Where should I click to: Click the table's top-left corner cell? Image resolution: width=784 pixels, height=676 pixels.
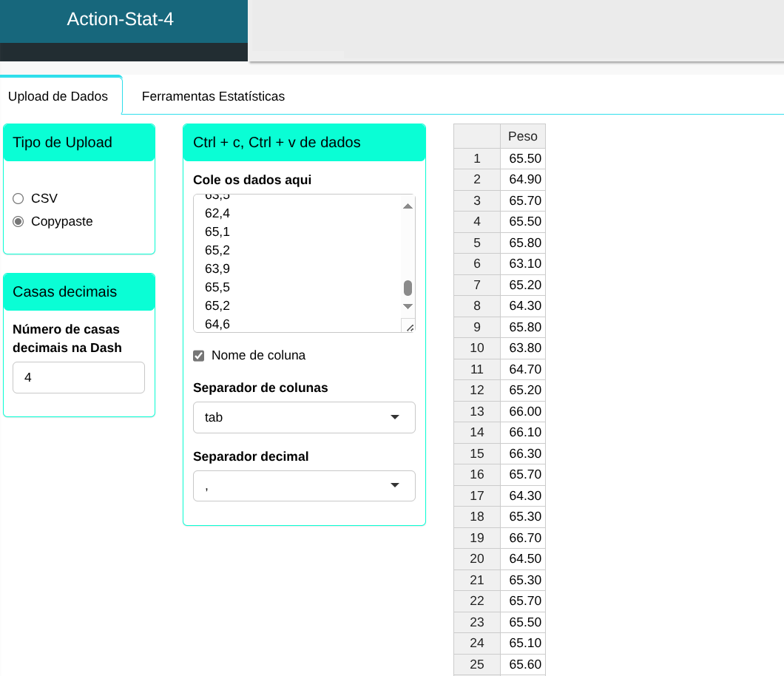coord(476,137)
